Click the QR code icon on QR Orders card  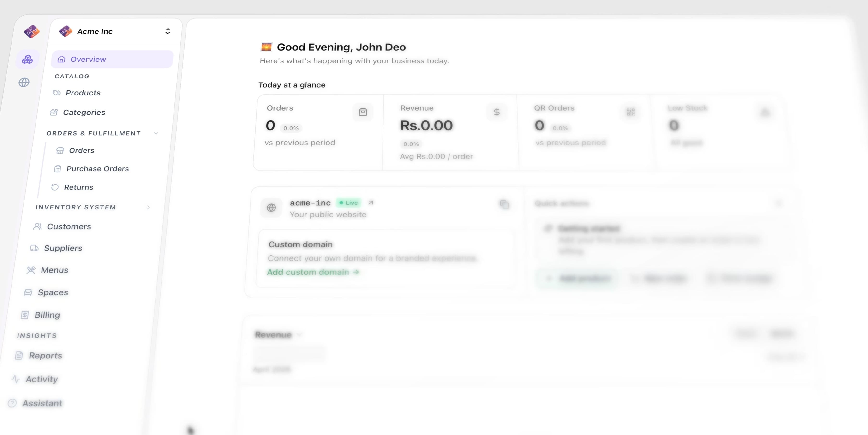point(630,113)
